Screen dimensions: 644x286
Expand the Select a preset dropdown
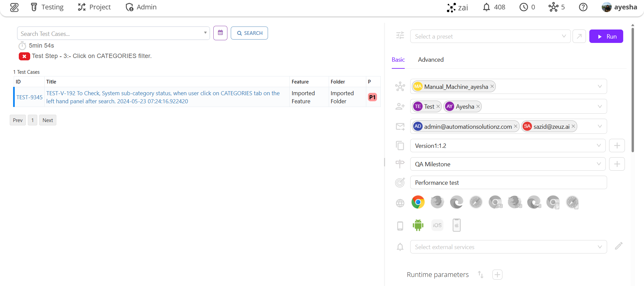pos(490,37)
